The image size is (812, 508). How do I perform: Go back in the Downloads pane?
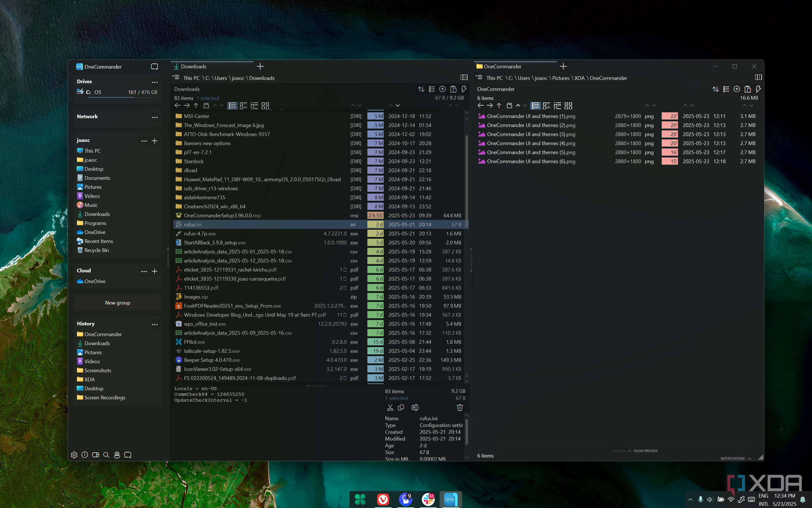[178, 106]
